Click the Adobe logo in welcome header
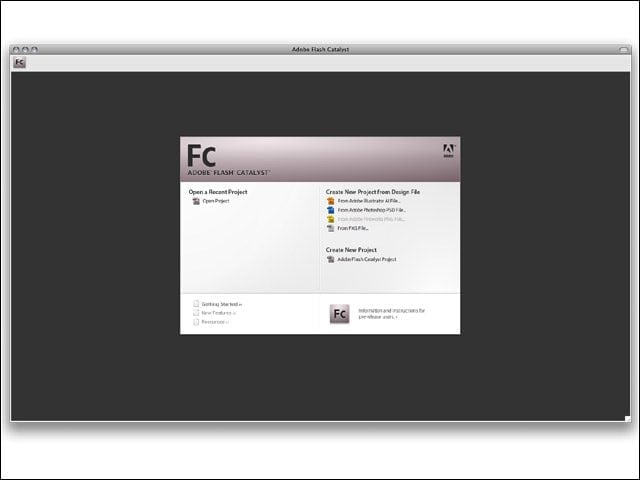640x480 pixels. 449,151
